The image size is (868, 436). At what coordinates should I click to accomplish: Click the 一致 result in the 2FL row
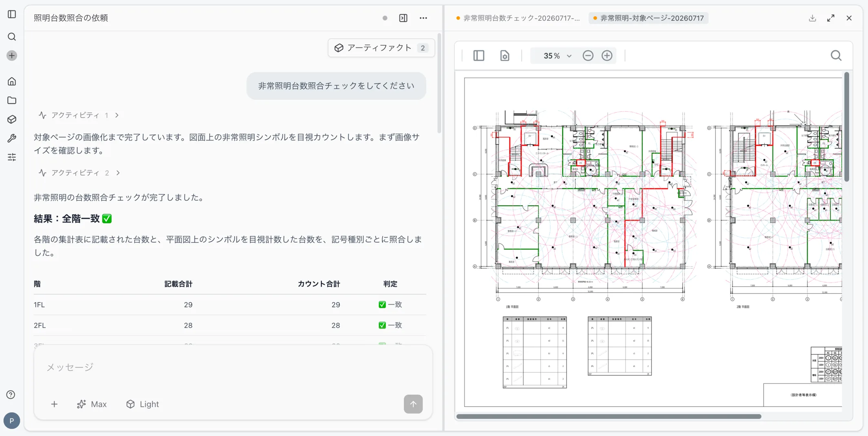390,325
